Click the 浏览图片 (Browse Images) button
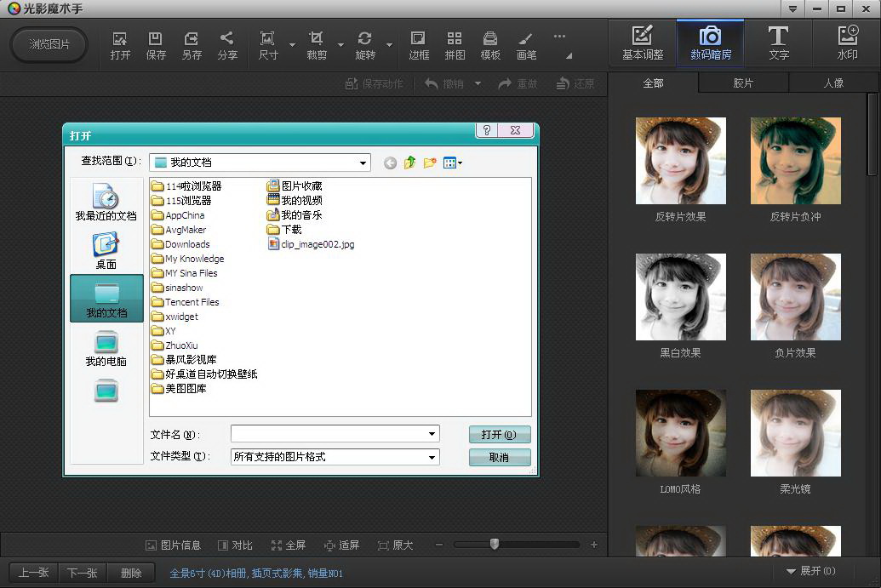The height and width of the screenshot is (588, 881). click(x=49, y=44)
